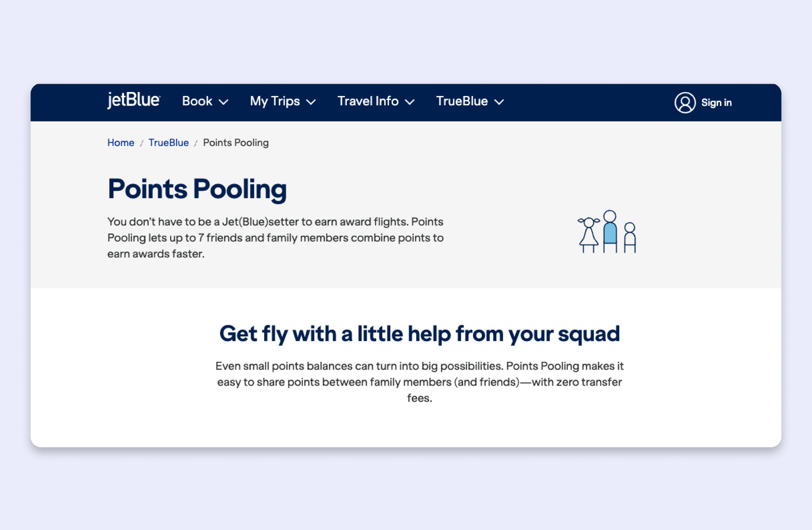Click the family figures illustration
The height and width of the screenshot is (530, 812).
607,232
